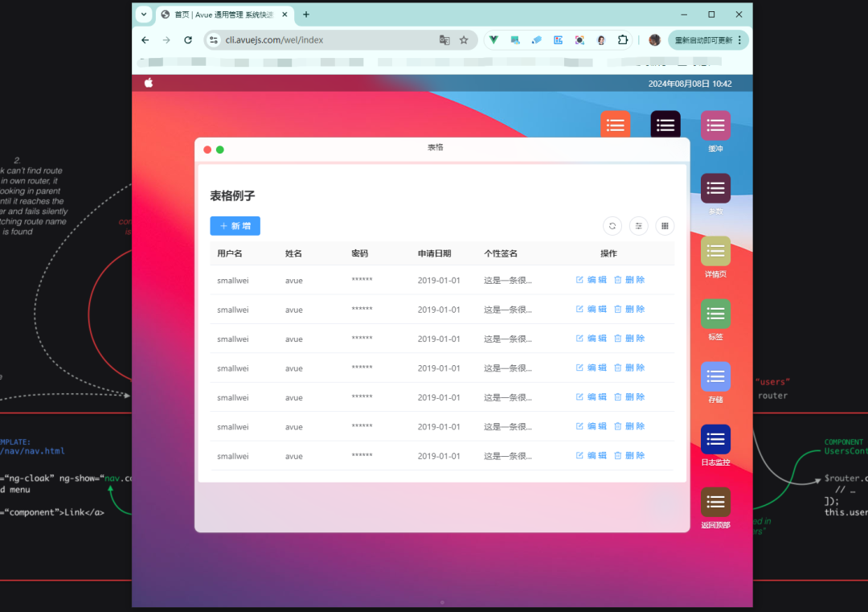Click the blue layout extension icon beside the pen

tap(558, 40)
